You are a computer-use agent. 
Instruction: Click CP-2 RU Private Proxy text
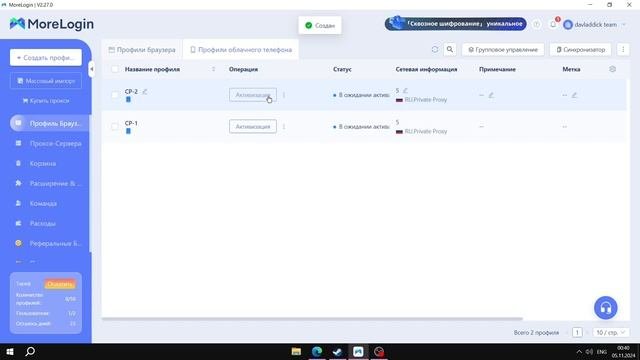[x=426, y=100]
